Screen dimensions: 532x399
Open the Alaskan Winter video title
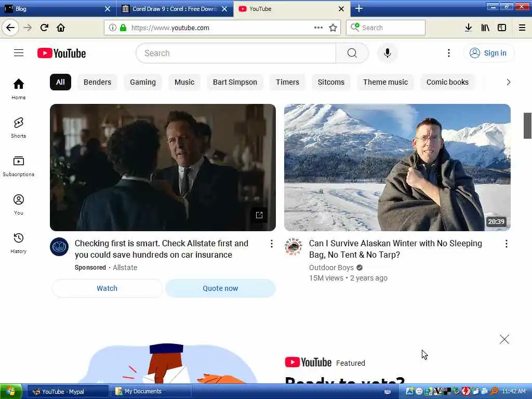(x=395, y=249)
